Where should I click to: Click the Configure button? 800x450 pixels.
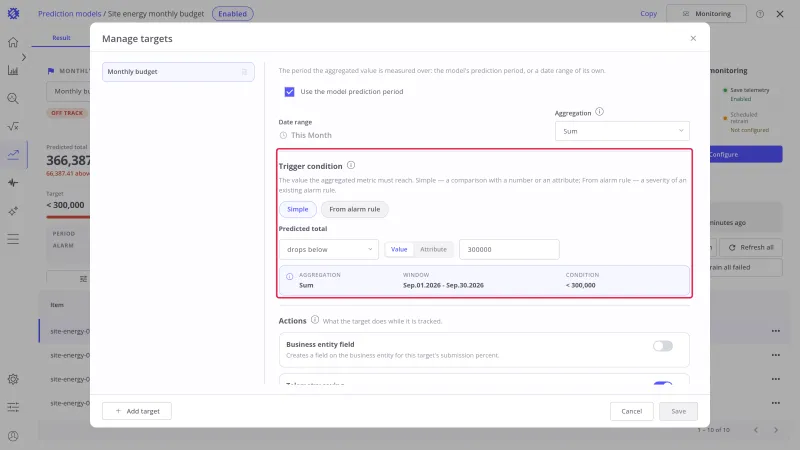[745, 155]
